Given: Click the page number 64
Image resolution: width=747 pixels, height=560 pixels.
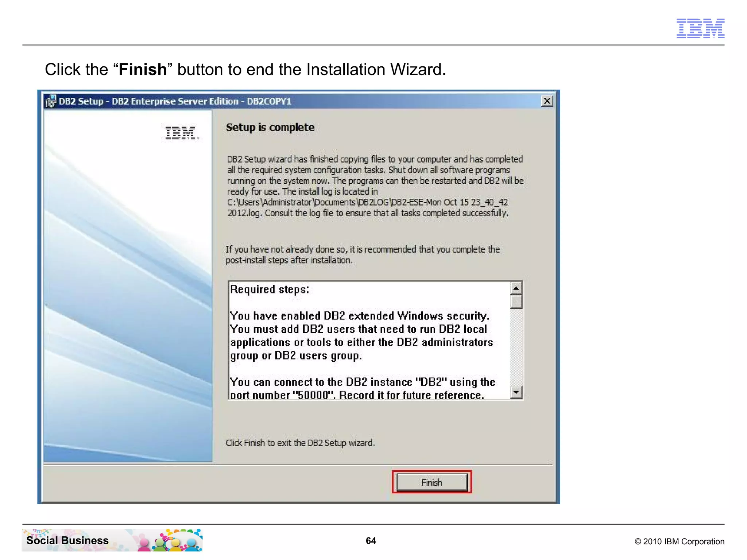Looking at the screenshot, I should point(371,541).
